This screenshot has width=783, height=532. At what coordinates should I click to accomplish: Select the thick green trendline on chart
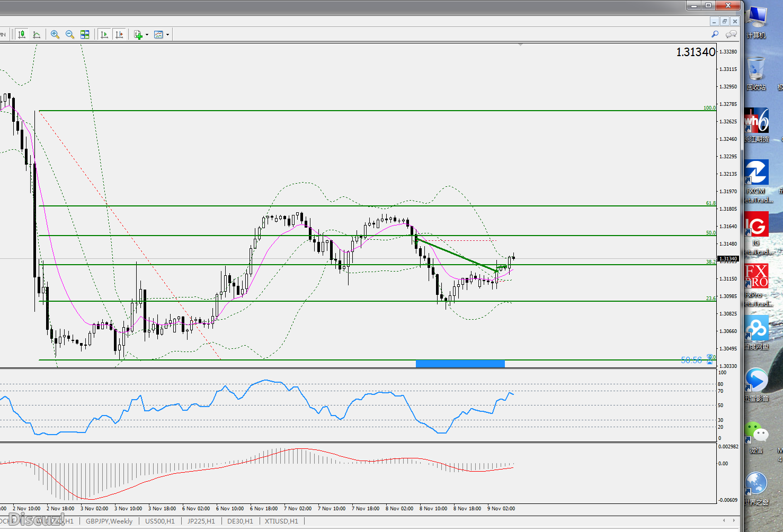coord(456,255)
